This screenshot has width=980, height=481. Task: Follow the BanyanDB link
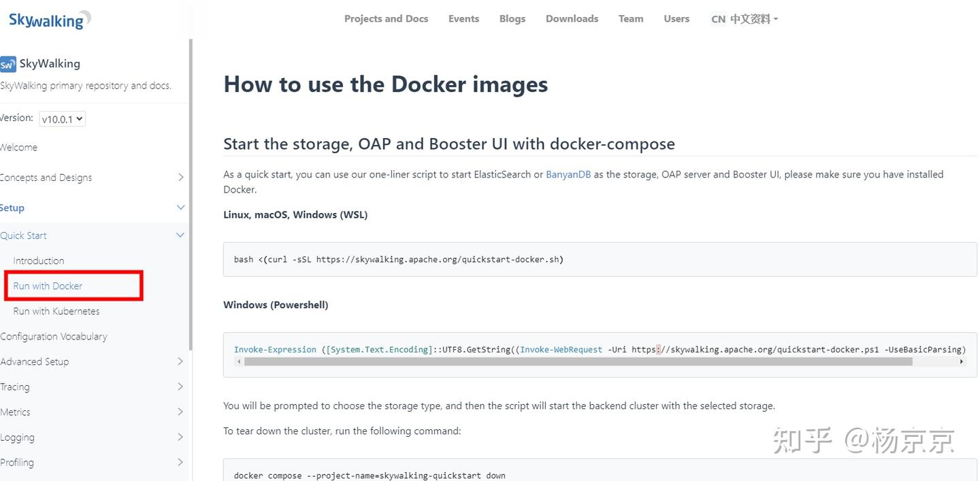tap(568, 174)
